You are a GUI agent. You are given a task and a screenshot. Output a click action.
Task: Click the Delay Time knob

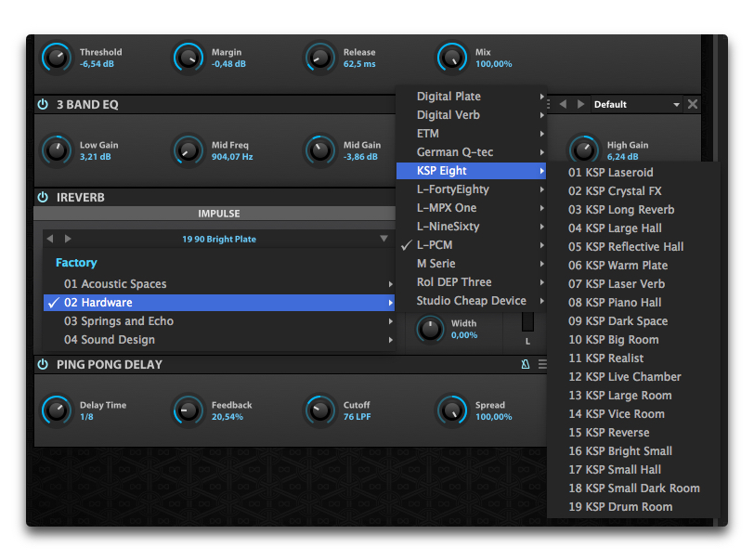click(x=57, y=410)
